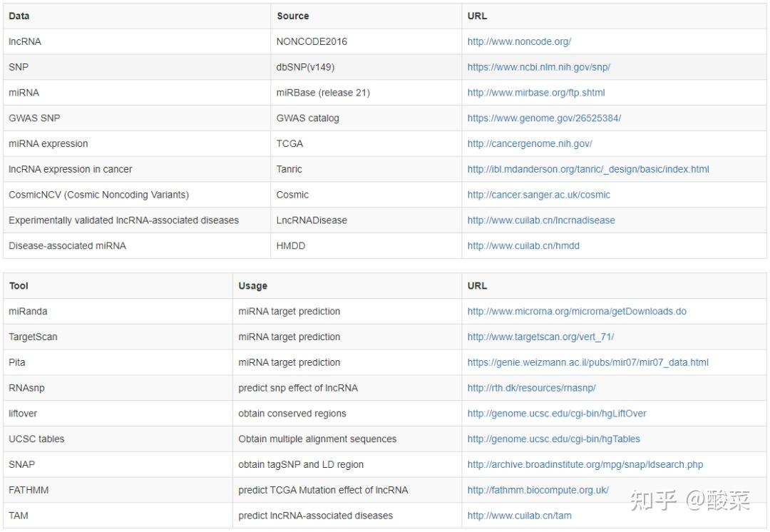Select the Source column header
Image resolution: width=770 pixels, height=532 pixels.
pyautogui.click(x=293, y=16)
